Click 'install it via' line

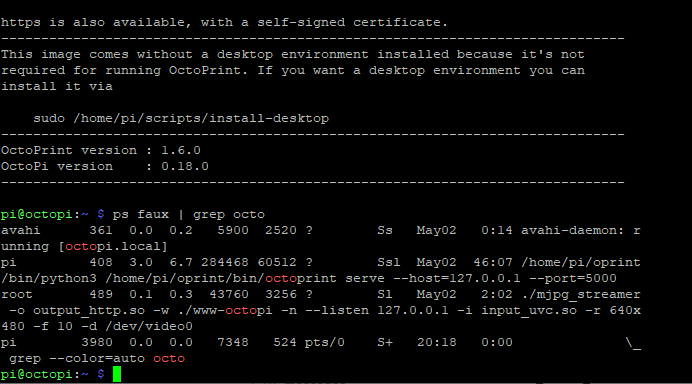(x=56, y=87)
